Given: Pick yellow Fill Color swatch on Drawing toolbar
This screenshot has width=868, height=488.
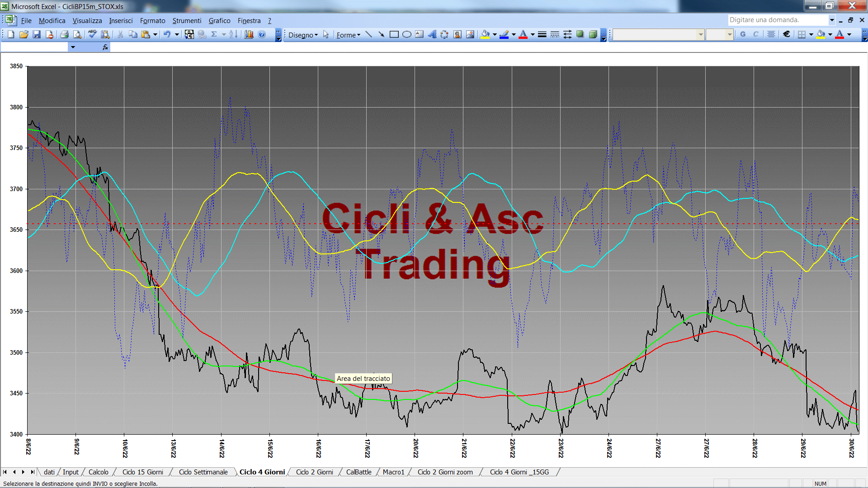Looking at the screenshot, I should 485,34.
